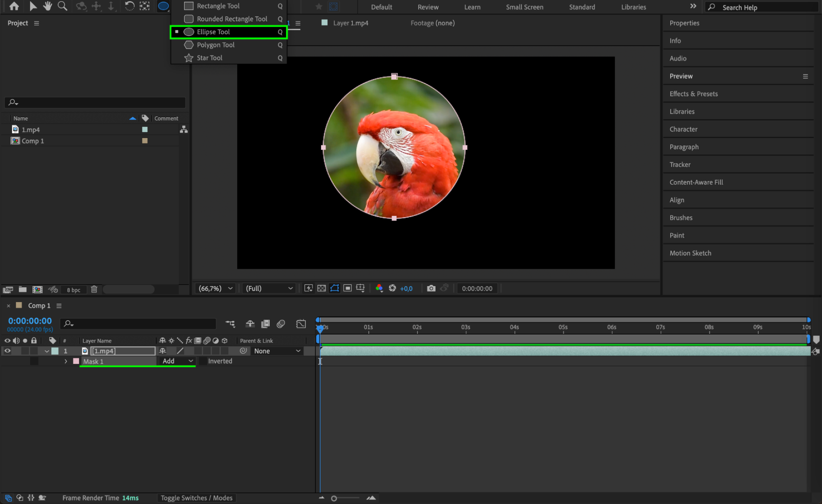Toggle mask and shape path visibility

(335, 288)
